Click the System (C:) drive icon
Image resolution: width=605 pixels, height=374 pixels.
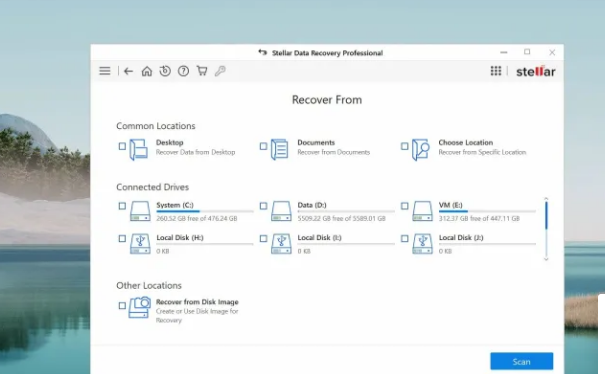tap(140, 211)
